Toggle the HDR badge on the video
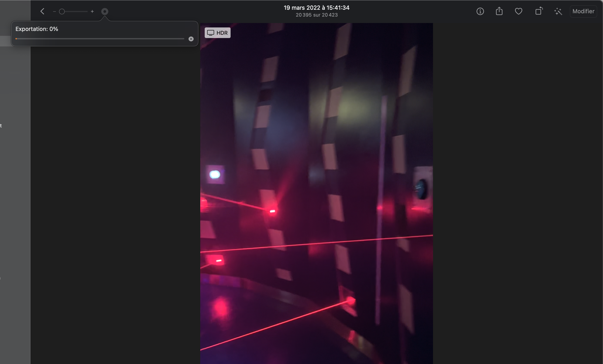Image resolution: width=603 pixels, height=364 pixels. point(217,33)
